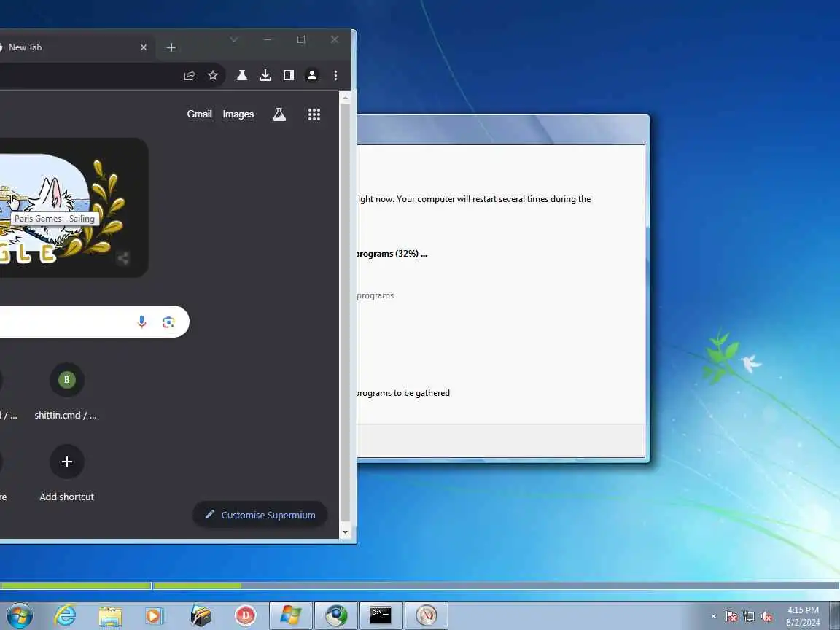The image size is (840, 630).
Task: Open a new tab with the plus button
Action: [x=171, y=47]
